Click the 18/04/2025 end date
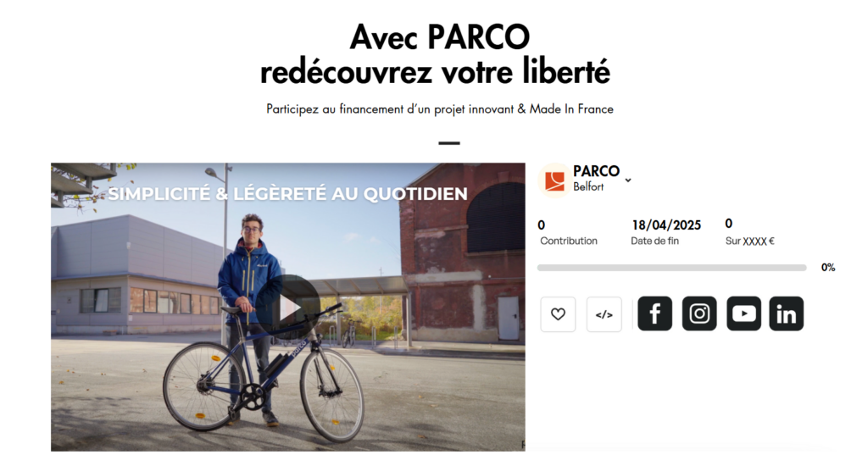Image resolution: width=868 pixels, height=466 pixels. [666, 225]
